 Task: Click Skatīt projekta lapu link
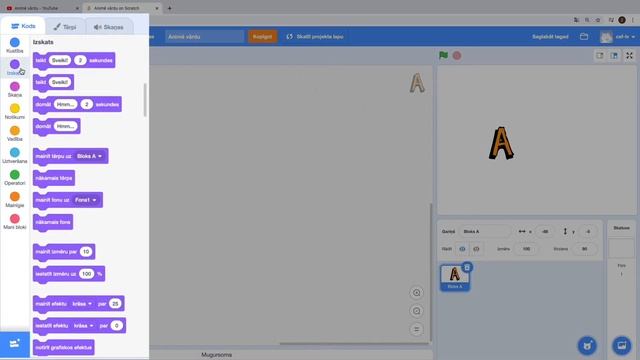tap(315, 37)
